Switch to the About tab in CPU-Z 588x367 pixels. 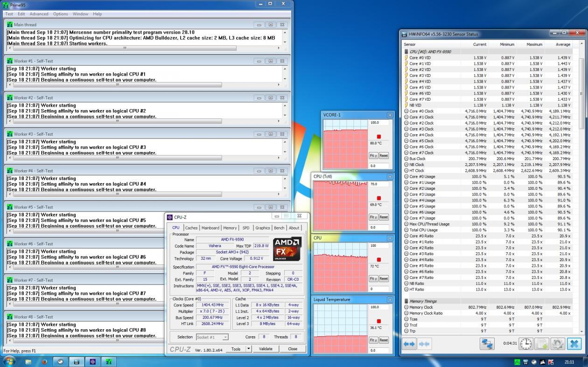tap(294, 228)
